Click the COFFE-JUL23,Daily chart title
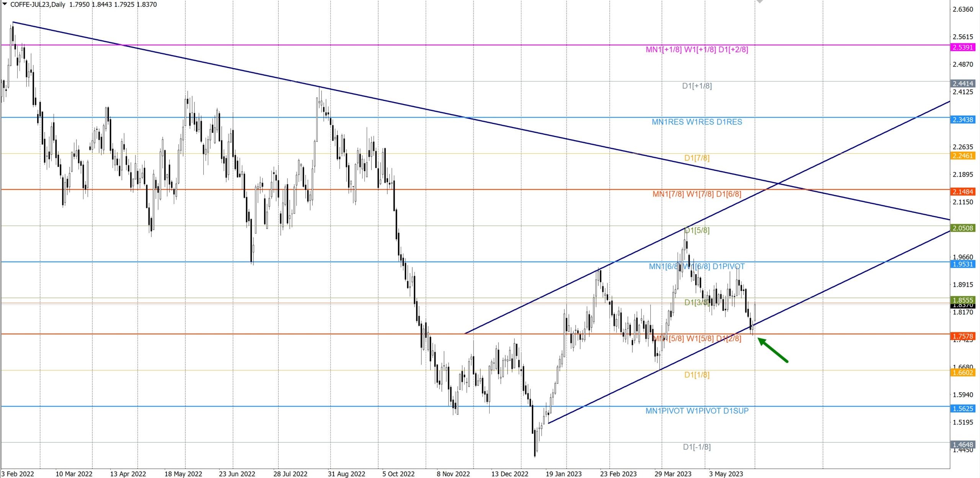Viewport: 980px width, 478px height. tap(38, 5)
